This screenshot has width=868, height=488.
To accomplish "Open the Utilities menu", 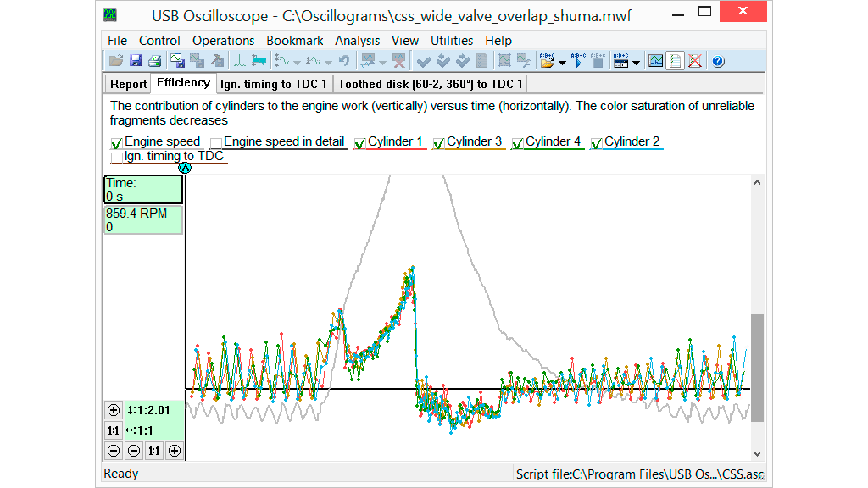I will (x=452, y=41).
